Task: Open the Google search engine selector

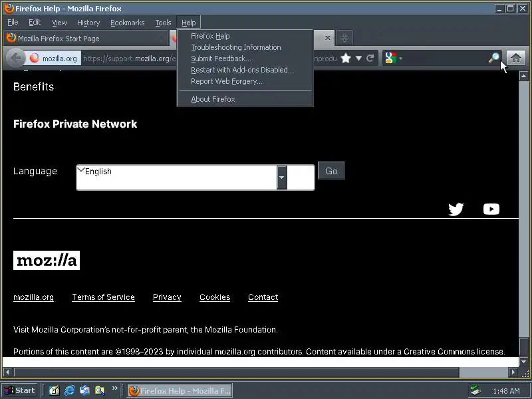Action: click(394, 58)
